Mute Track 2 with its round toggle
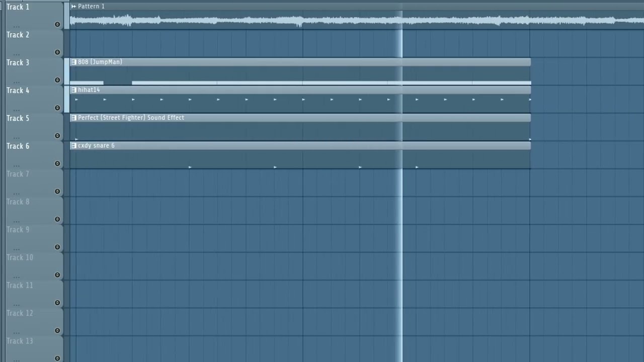644x362 pixels. pyautogui.click(x=57, y=52)
